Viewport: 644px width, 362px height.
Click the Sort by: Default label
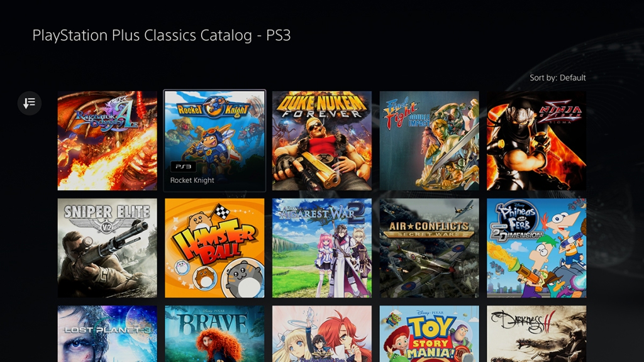coord(557,77)
